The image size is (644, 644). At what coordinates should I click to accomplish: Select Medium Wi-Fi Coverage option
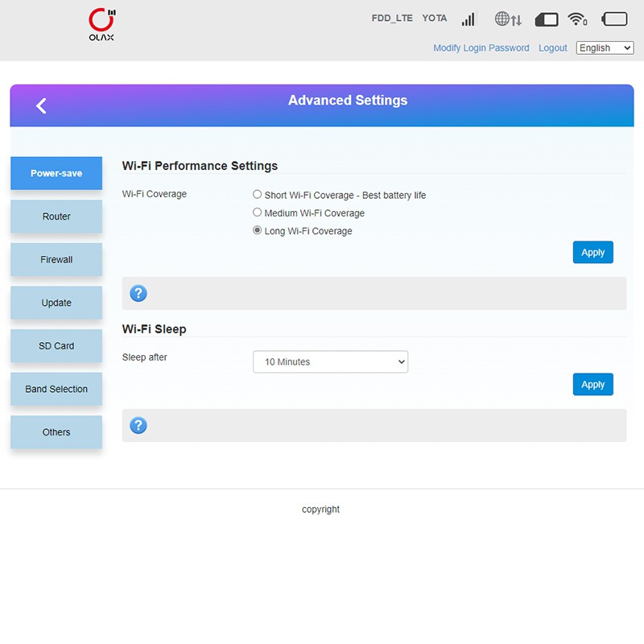point(258,213)
